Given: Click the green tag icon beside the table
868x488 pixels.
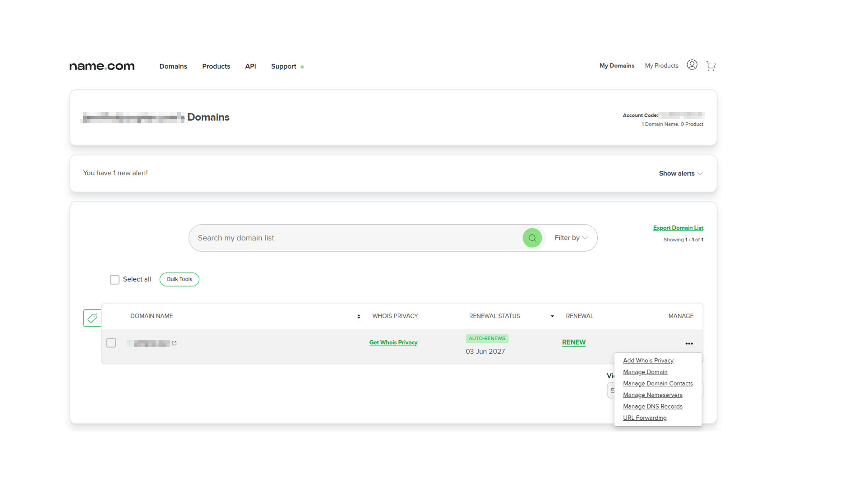Looking at the screenshot, I should [x=92, y=318].
